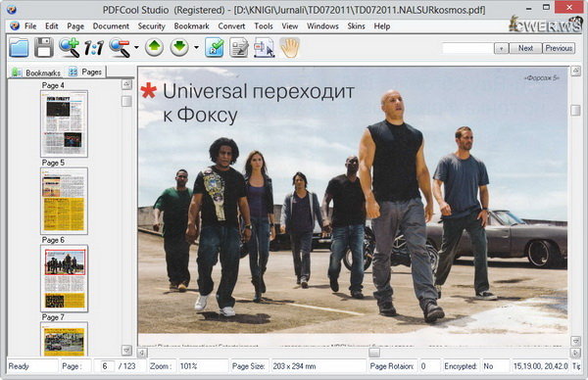Go to previous page with green up arrow
588x380 pixels.
(x=154, y=47)
